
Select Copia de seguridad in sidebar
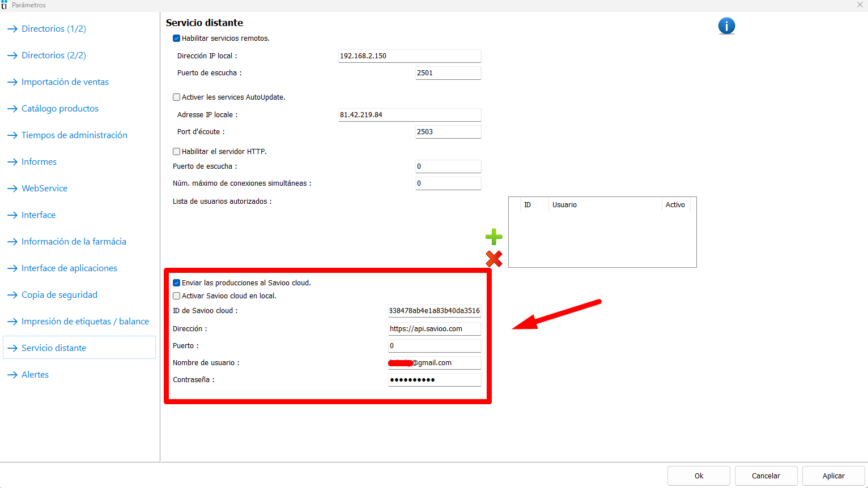59,295
